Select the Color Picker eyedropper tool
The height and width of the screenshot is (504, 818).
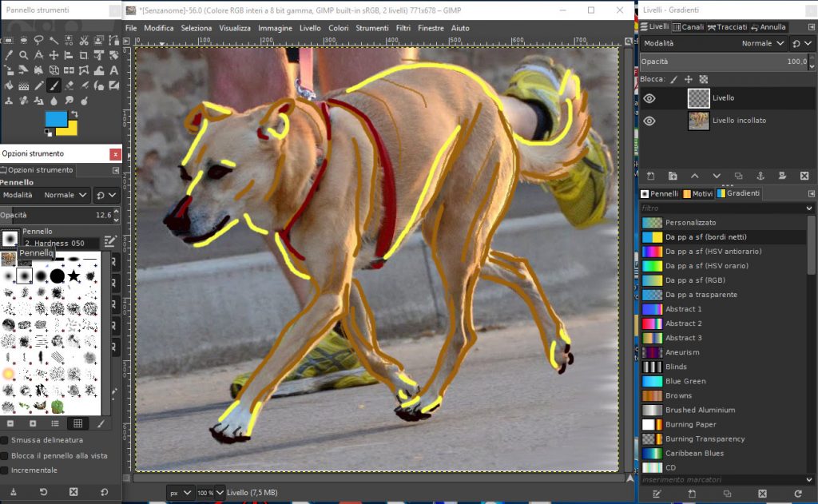(8, 55)
